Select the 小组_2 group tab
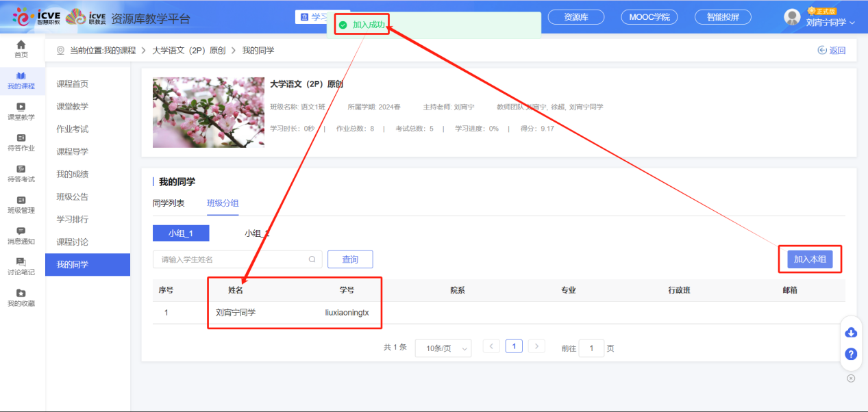This screenshot has width=868, height=412. click(x=256, y=233)
